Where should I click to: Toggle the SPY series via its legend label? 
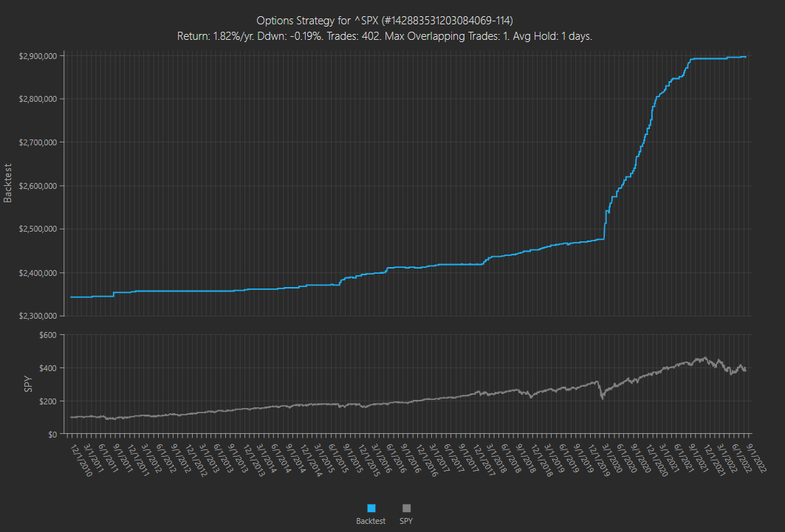tap(406, 521)
